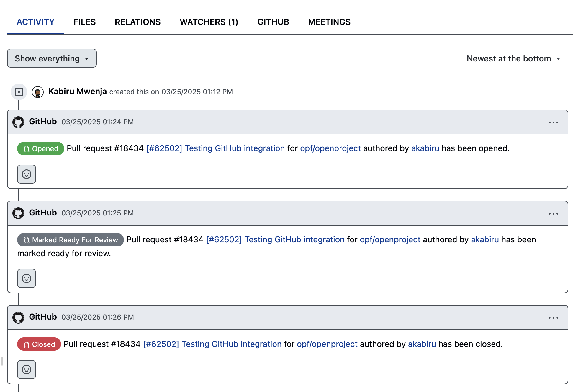Screen dimensions: 573x392
Task: Open the Relations tab
Action: point(137,22)
